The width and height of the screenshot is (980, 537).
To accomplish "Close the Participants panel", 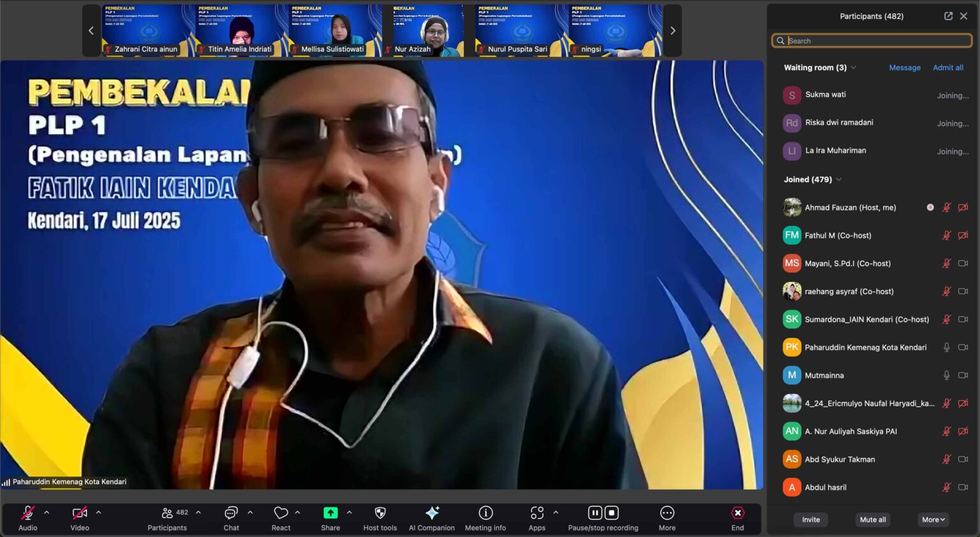I will click(963, 16).
